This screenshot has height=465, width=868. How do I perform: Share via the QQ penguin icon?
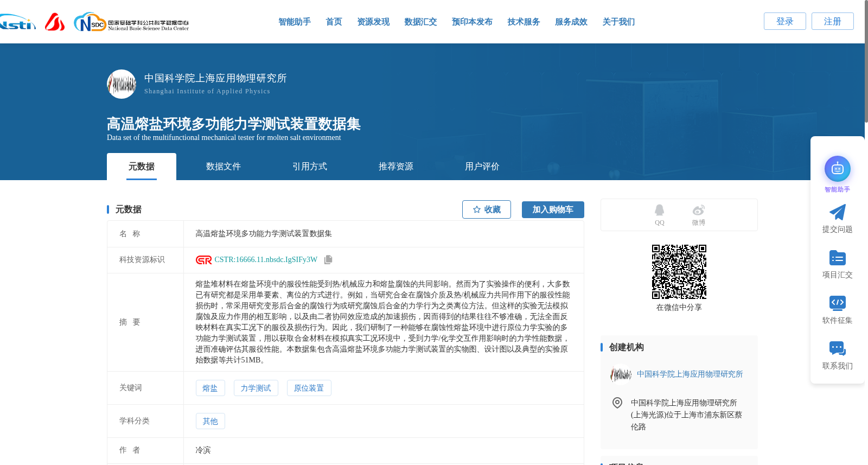pos(659,210)
